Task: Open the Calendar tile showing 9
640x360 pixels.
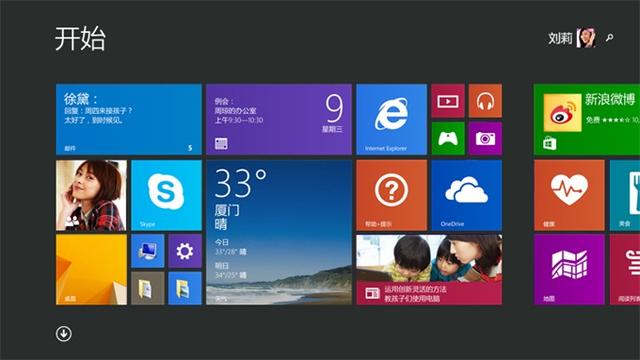Action: [x=279, y=120]
